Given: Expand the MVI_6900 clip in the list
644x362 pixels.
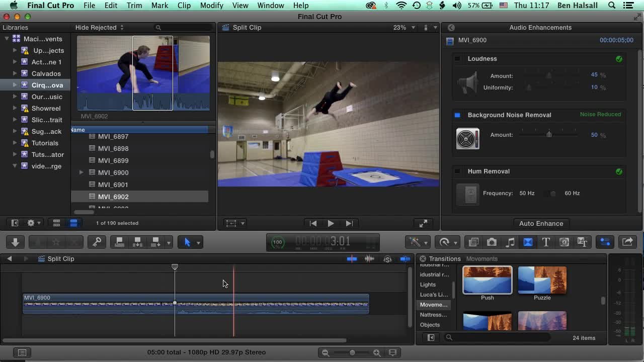Looking at the screenshot, I should [82, 172].
